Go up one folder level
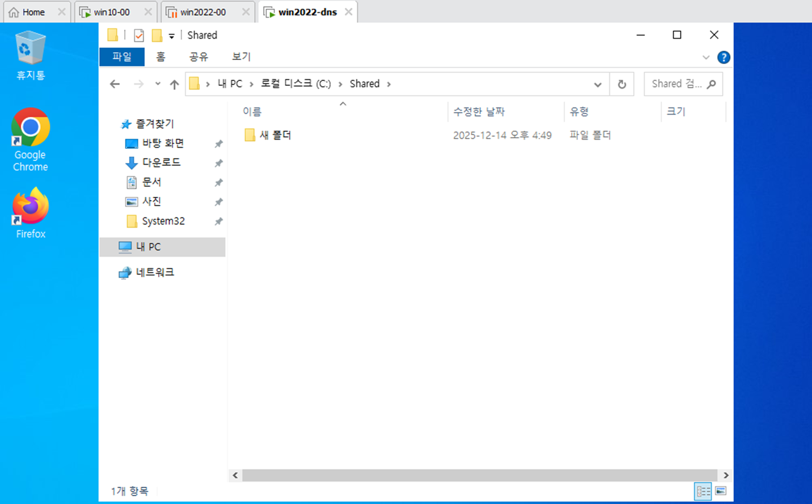Screen dimensions: 812x504 [174, 84]
